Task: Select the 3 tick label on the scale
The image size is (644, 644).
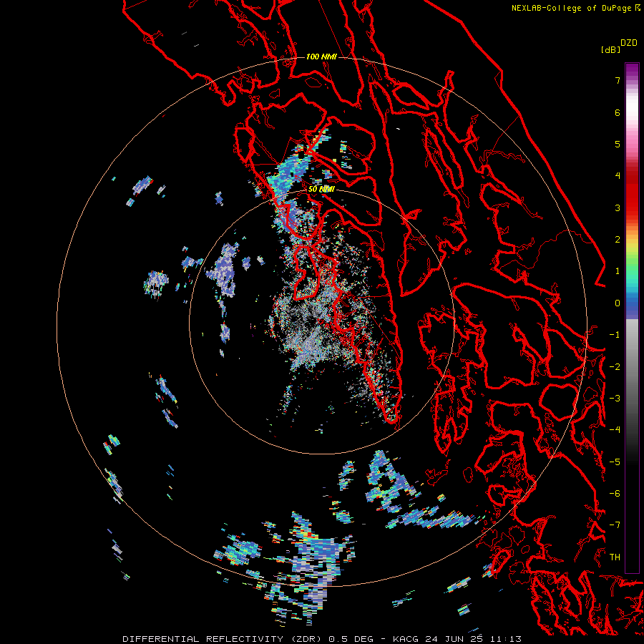Action: pyautogui.click(x=618, y=208)
